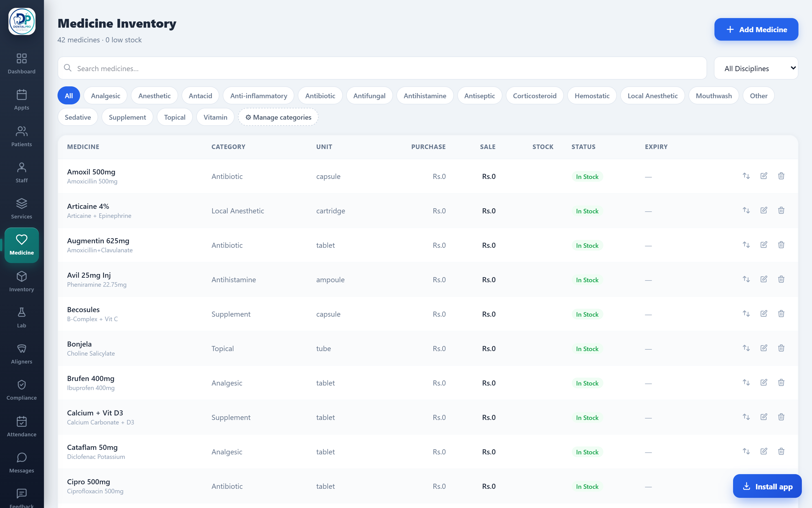Open the Patients section icon
The width and height of the screenshot is (812, 508).
coord(21,131)
